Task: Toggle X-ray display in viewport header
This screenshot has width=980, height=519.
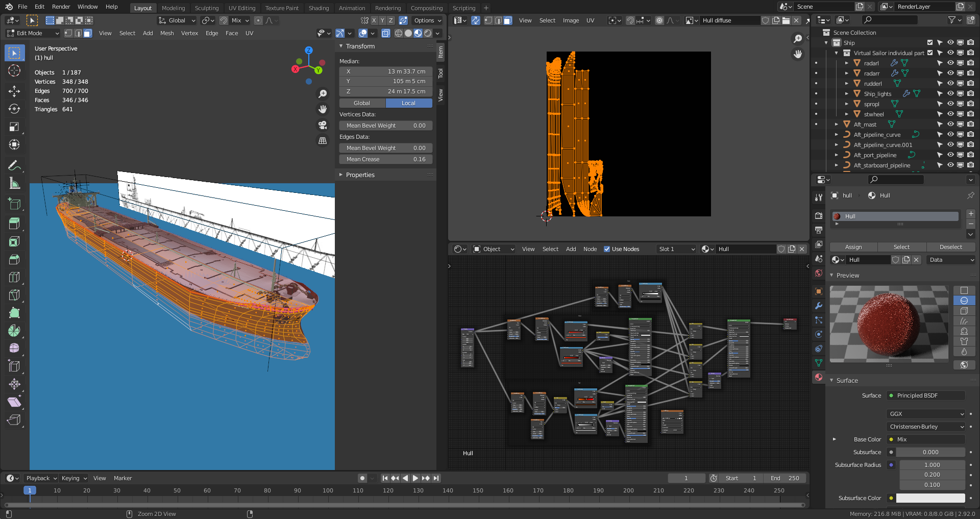Action: pyautogui.click(x=386, y=33)
